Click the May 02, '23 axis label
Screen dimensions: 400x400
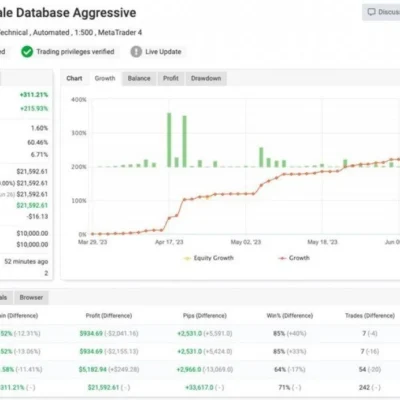246,242
